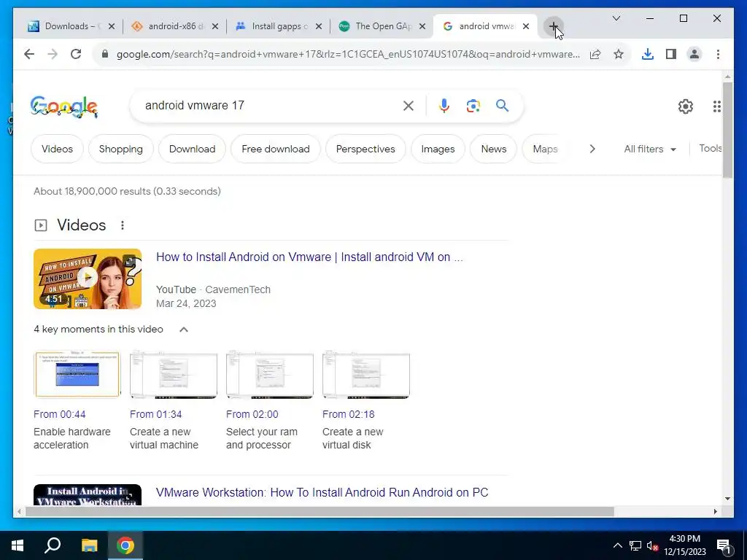The width and height of the screenshot is (747, 560).
Task: Click the horizontal scrollbar thumb
Action: 320,512
